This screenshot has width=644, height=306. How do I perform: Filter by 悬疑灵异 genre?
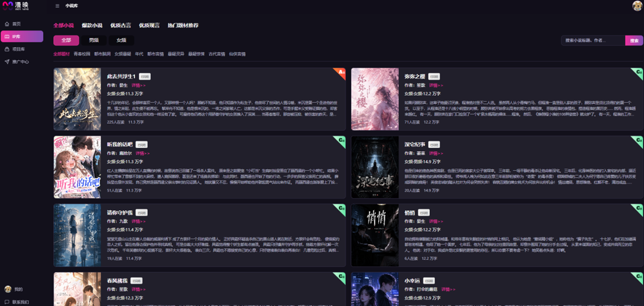click(176, 54)
